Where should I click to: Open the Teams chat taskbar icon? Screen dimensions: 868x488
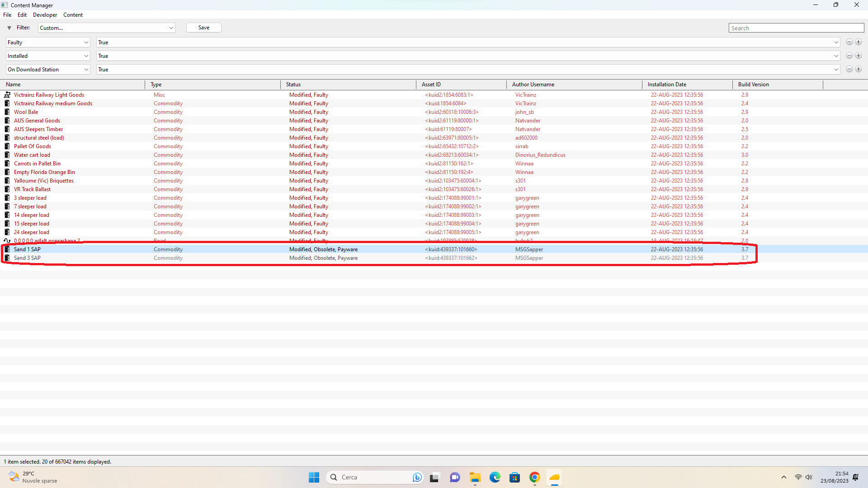tap(455, 477)
